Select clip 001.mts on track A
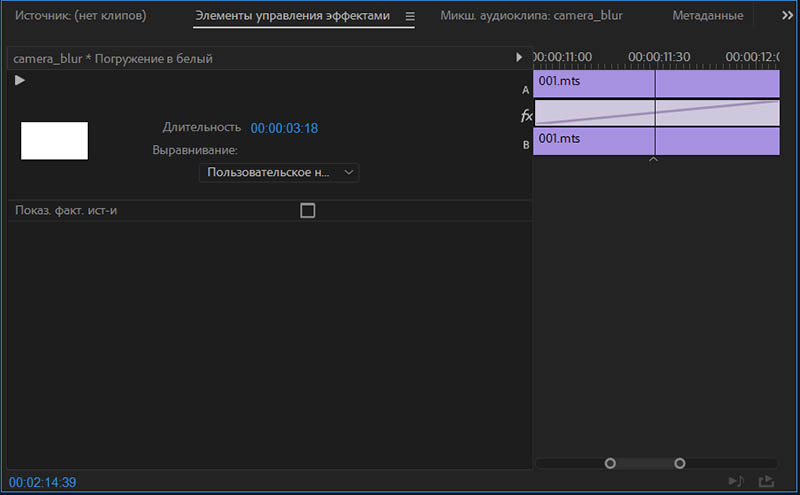This screenshot has height=495, width=800. click(x=594, y=84)
